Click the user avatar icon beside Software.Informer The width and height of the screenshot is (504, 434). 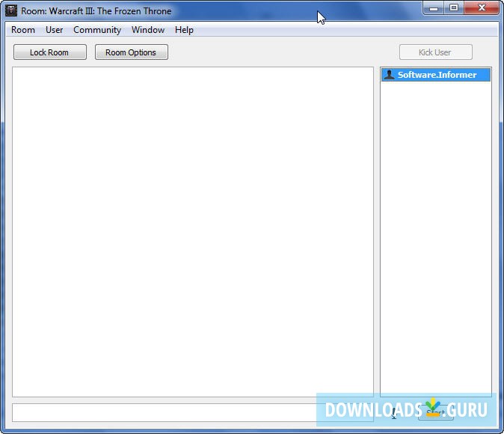tap(390, 75)
